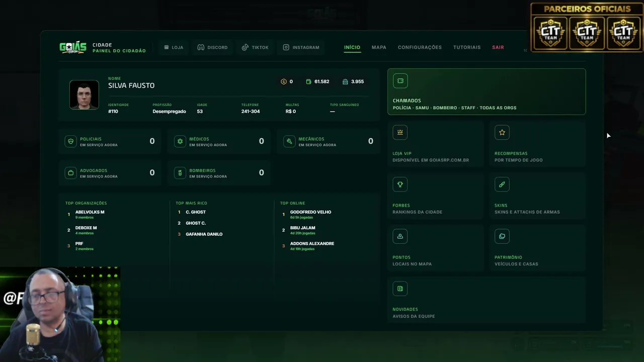Click the Mecânicos wrench icon
The image size is (644, 362).
[x=289, y=141]
